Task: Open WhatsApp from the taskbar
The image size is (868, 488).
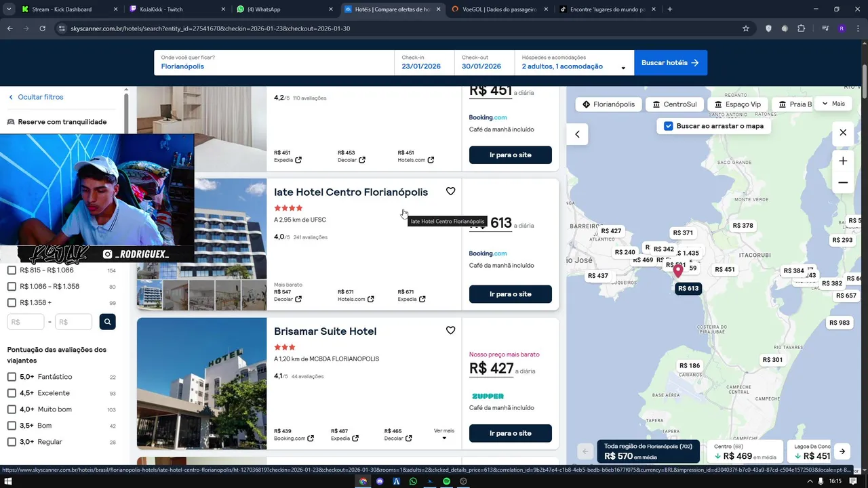Action: [413, 481]
